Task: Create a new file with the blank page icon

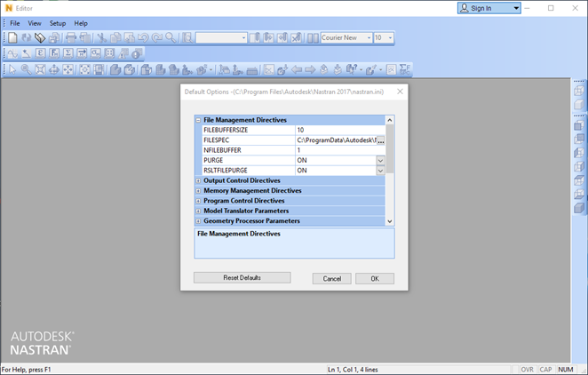Action: [x=12, y=37]
